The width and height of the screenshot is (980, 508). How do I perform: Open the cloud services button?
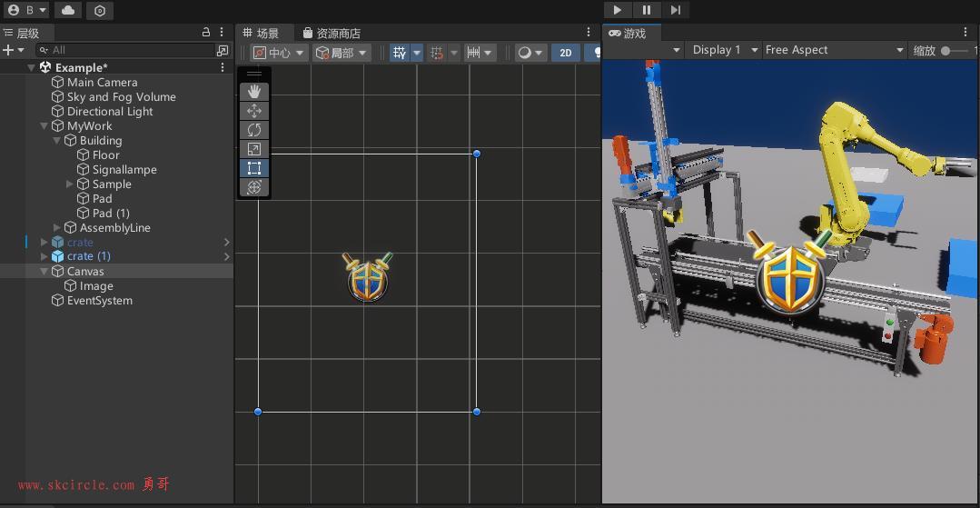click(68, 10)
